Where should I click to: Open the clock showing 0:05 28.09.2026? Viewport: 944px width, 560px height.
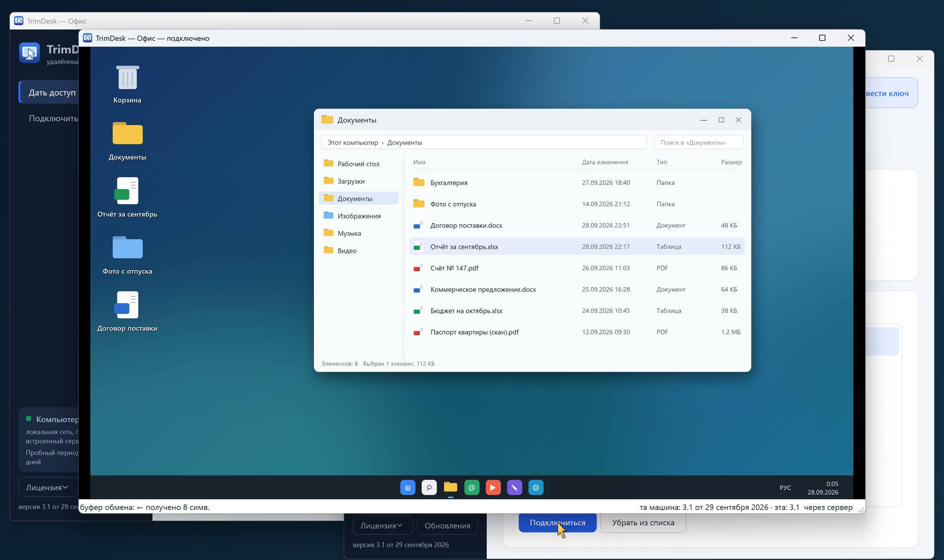(x=823, y=488)
